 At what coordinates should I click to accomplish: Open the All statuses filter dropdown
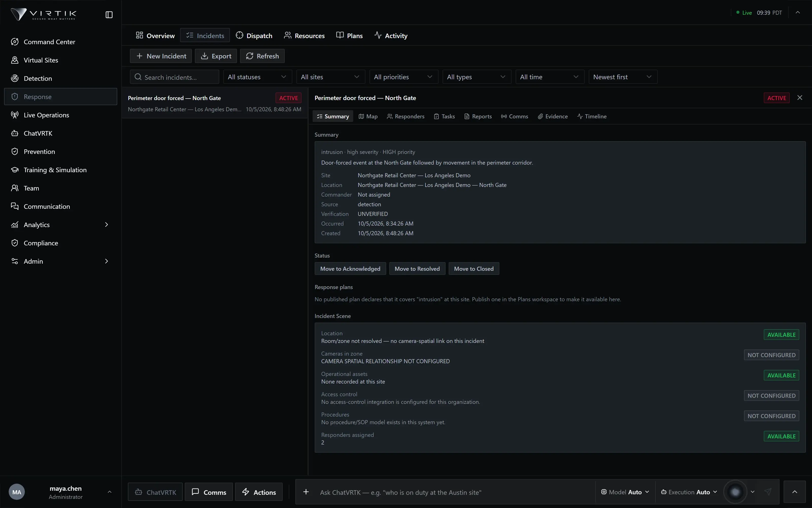pyautogui.click(x=257, y=77)
